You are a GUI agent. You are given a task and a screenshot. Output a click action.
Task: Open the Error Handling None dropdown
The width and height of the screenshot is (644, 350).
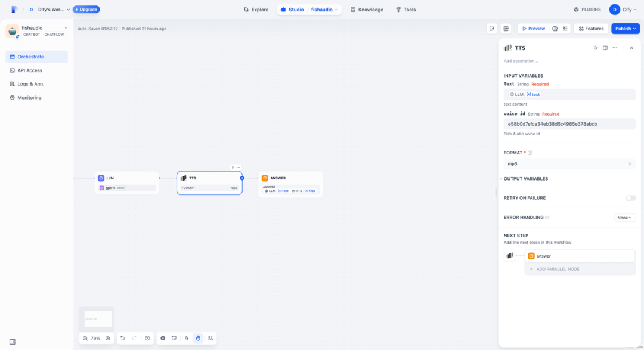624,218
